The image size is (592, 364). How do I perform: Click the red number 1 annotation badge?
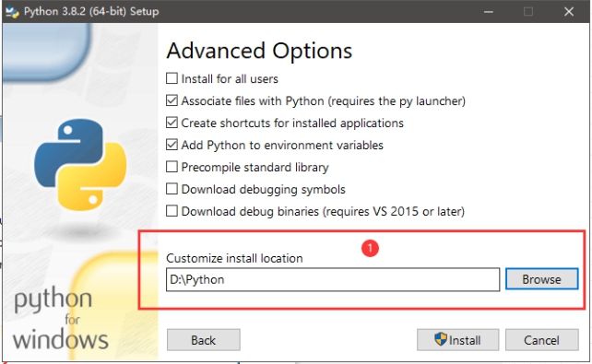[x=370, y=248]
